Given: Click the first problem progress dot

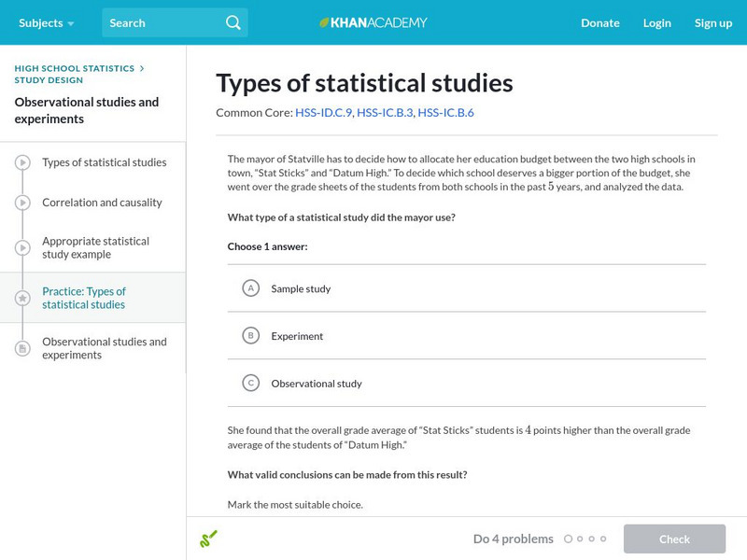Looking at the screenshot, I should click(x=568, y=539).
